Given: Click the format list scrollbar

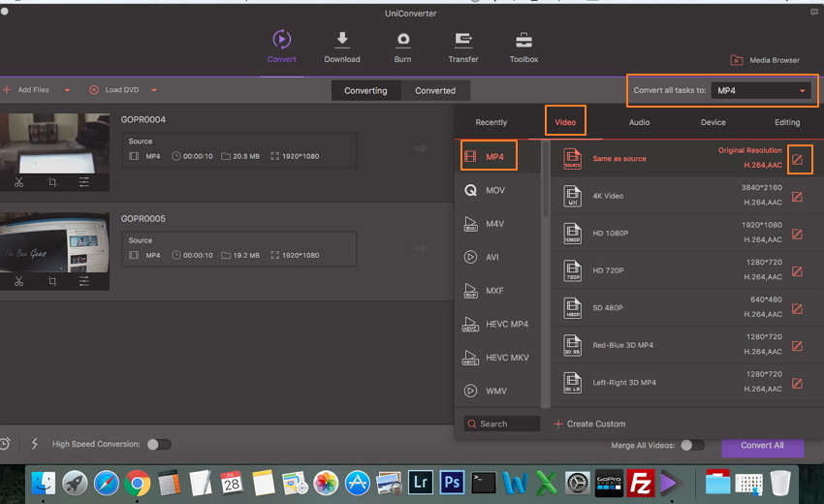Looking at the screenshot, I should (546, 178).
